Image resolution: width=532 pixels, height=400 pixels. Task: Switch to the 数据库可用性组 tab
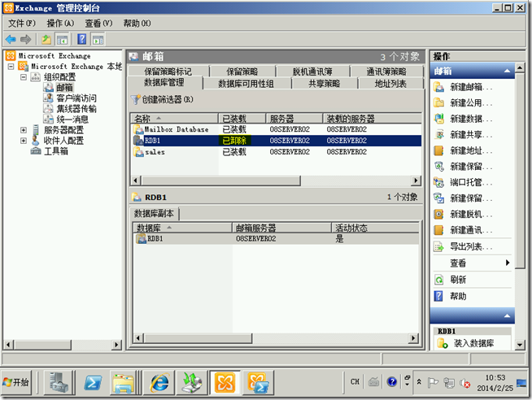coord(246,84)
